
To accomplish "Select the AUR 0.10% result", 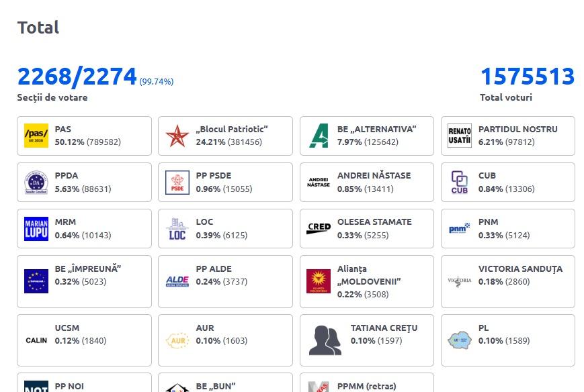I will [x=222, y=341].
